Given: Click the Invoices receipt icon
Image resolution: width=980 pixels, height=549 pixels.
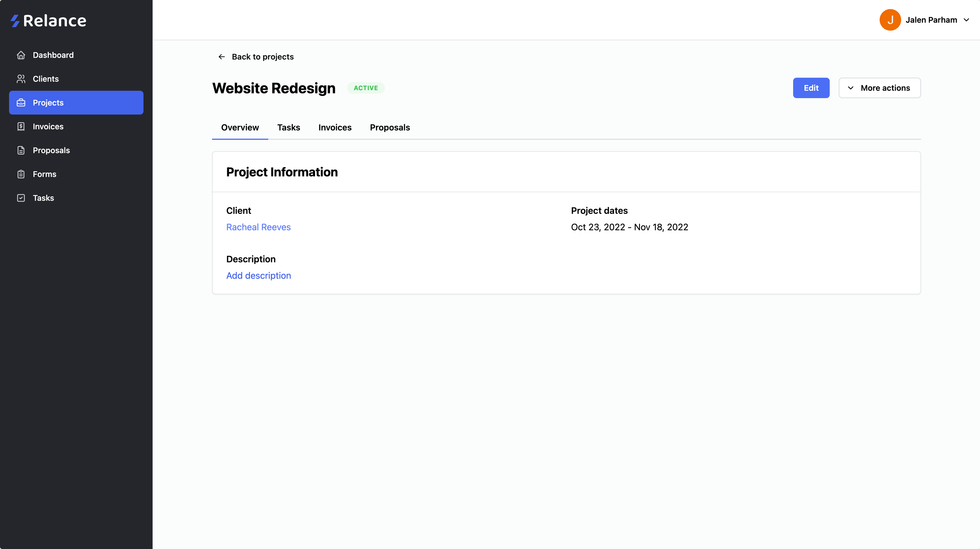Looking at the screenshot, I should (x=21, y=127).
